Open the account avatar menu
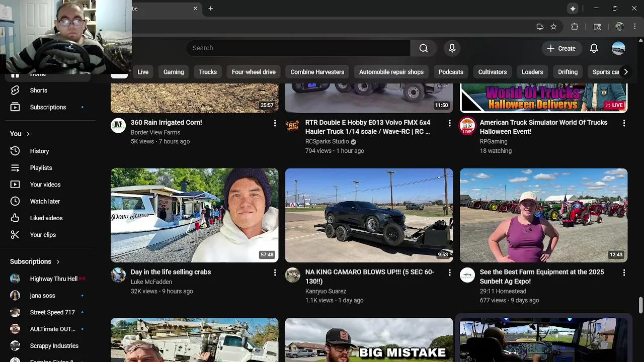This screenshot has height=362, width=644. (618, 48)
